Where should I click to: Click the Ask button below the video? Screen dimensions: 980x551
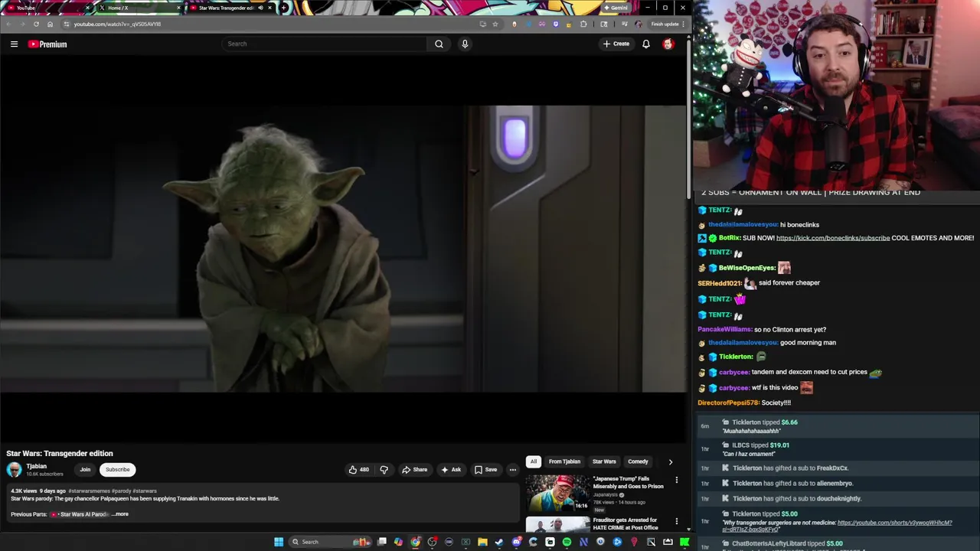click(451, 470)
